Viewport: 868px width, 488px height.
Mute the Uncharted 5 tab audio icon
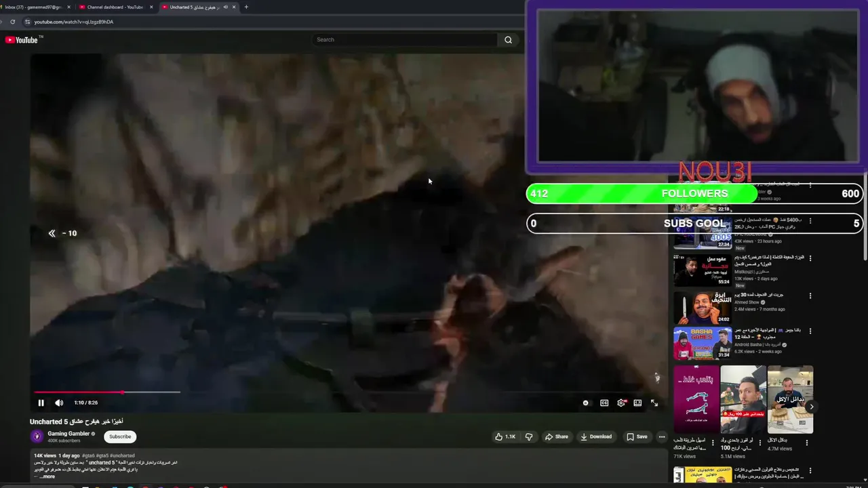tap(225, 7)
